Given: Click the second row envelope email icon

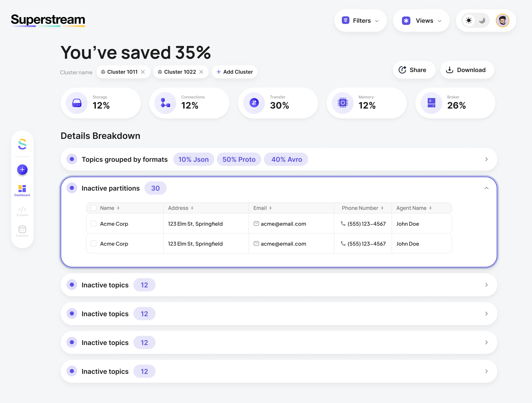Looking at the screenshot, I should (256, 244).
